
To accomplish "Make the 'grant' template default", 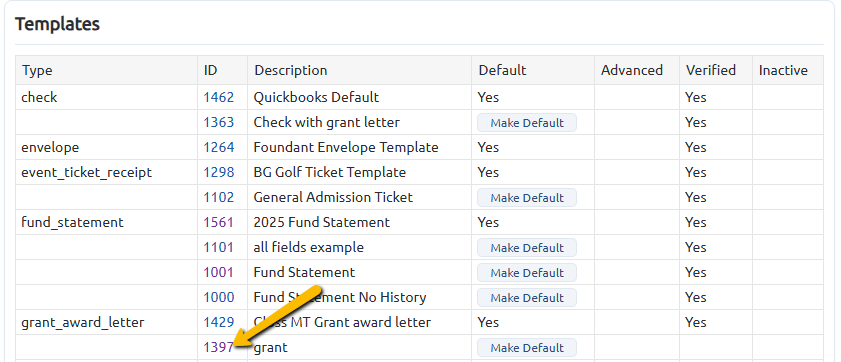I will (527, 348).
